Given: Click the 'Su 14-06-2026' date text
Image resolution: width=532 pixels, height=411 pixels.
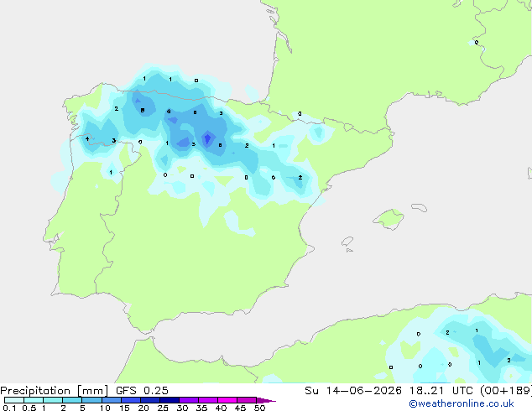Looking at the screenshot, I should (x=353, y=391).
